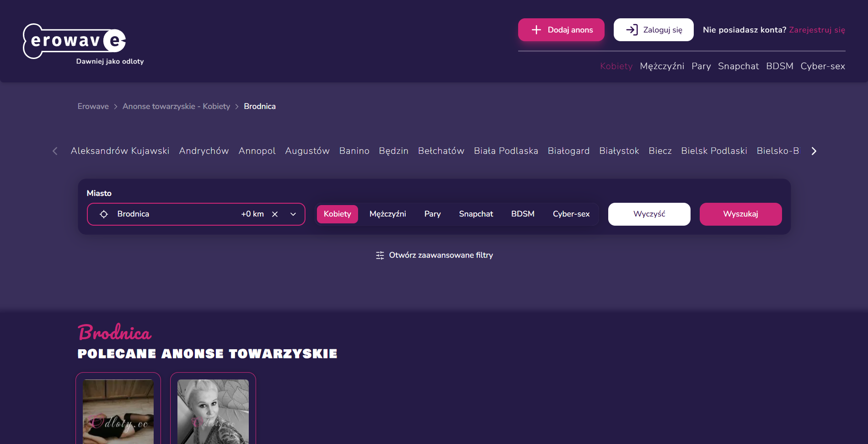Select the city Banino

[354, 151]
